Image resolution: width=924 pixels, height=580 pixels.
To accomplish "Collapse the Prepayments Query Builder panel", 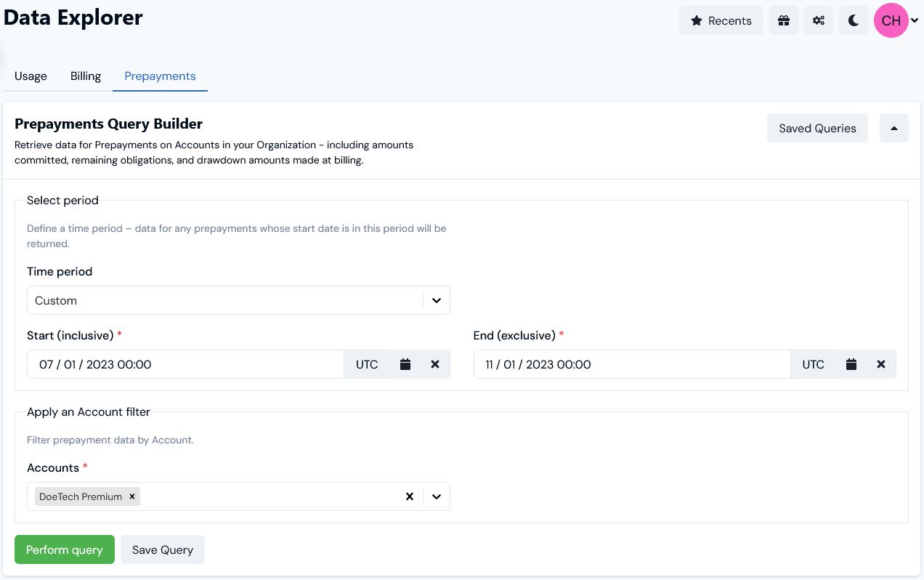I will [893, 128].
